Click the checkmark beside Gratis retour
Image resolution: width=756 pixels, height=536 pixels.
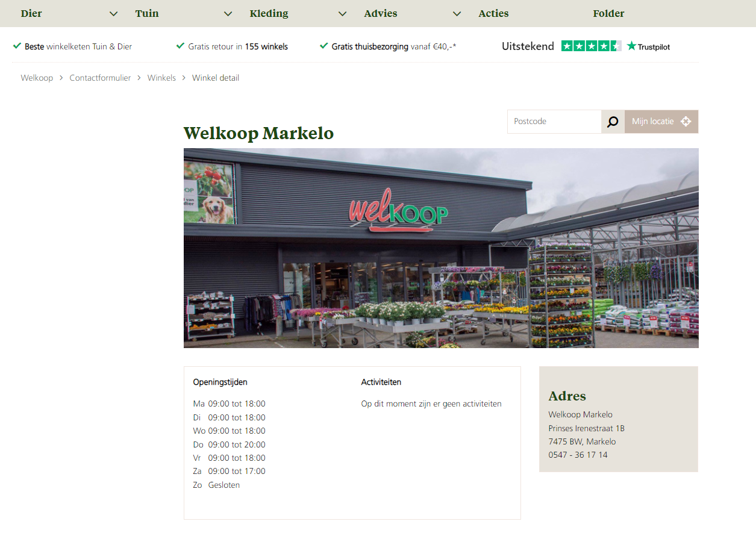click(180, 46)
